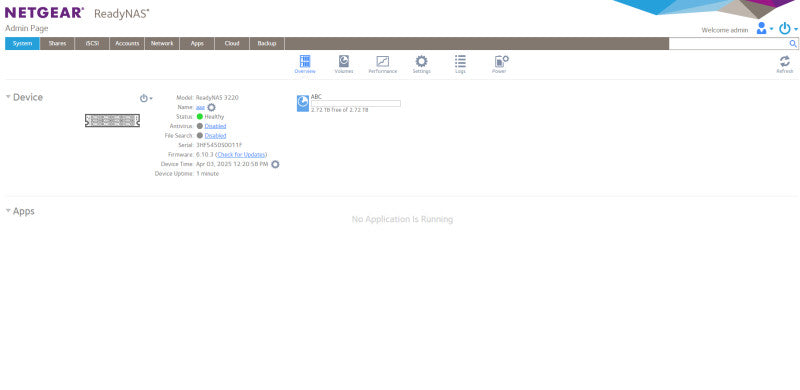Click the 'Welcome admin' text
The image size is (800, 390).
[x=724, y=30]
